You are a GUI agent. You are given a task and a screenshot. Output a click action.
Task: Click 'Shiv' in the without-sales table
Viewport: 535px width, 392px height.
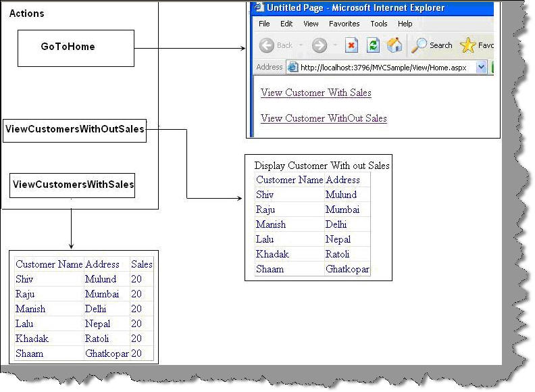pyautogui.click(x=265, y=195)
